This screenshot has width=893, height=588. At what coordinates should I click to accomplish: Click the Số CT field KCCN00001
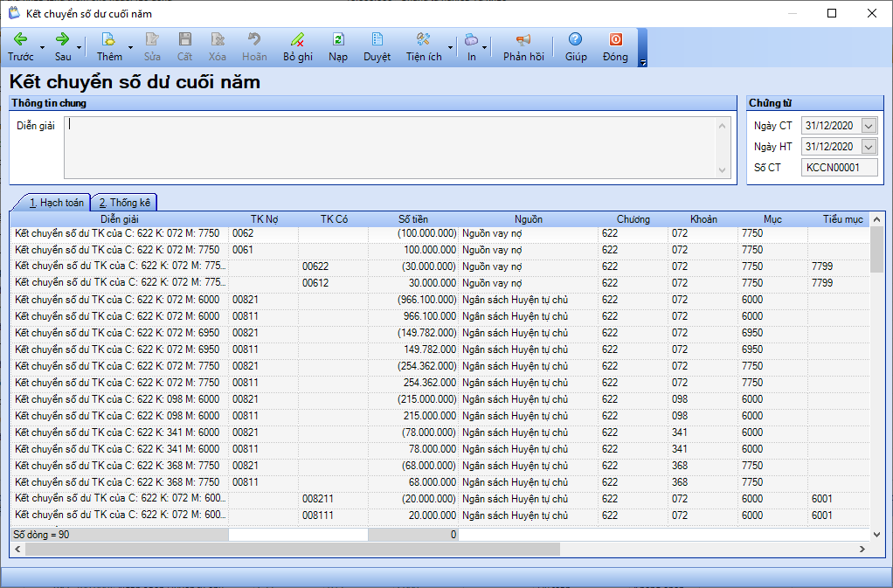tap(838, 168)
